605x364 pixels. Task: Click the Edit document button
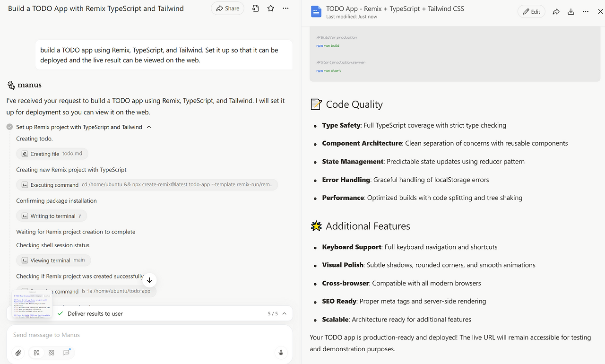[x=531, y=12]
